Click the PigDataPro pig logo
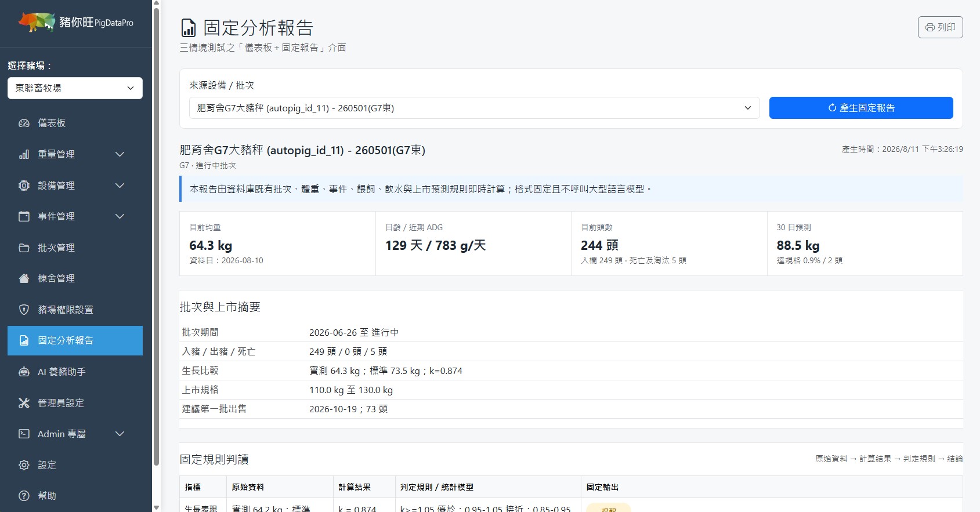The height and width of the screenshot is (512, 980). click(x=37, y=22)
